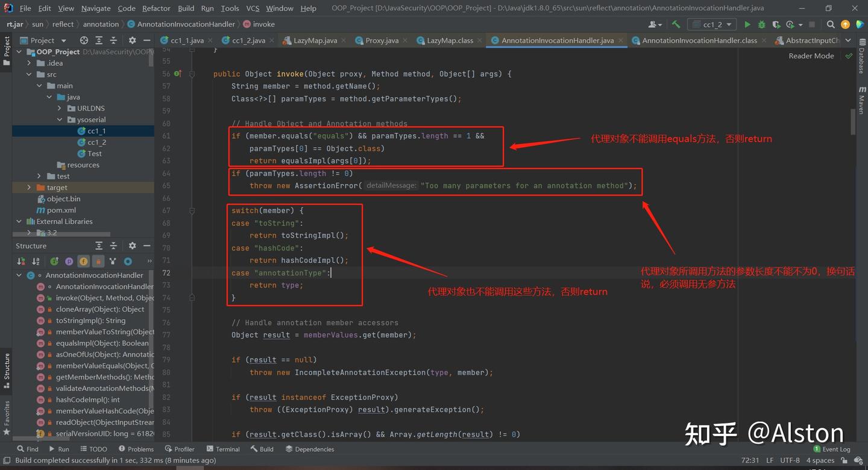Screen dimensions: 868x470
Task: Click the Select Opened File target icon
Action: [84, 40]
